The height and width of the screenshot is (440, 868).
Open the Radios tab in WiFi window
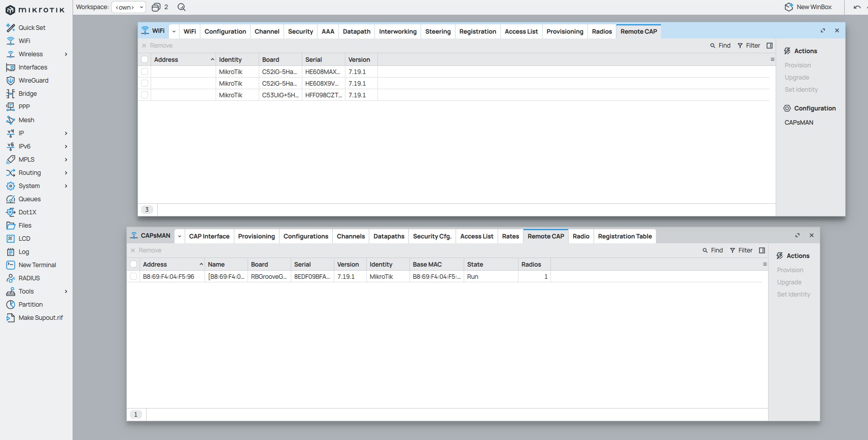click(602, 31)
